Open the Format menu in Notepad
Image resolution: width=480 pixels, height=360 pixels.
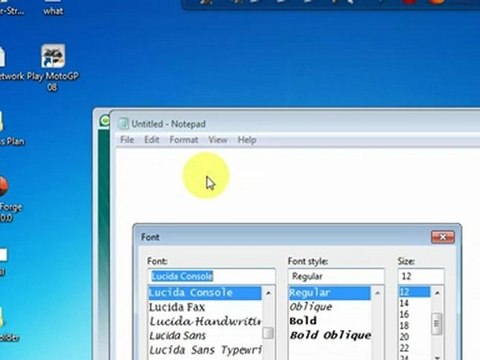(184, 140)
